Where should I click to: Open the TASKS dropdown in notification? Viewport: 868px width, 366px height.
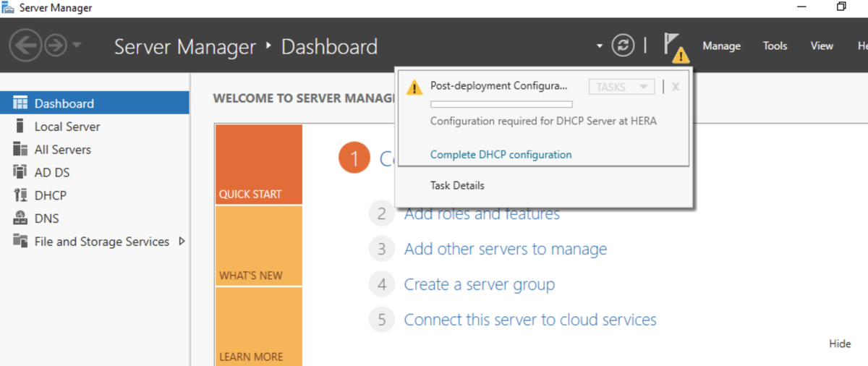coord(622,87)
